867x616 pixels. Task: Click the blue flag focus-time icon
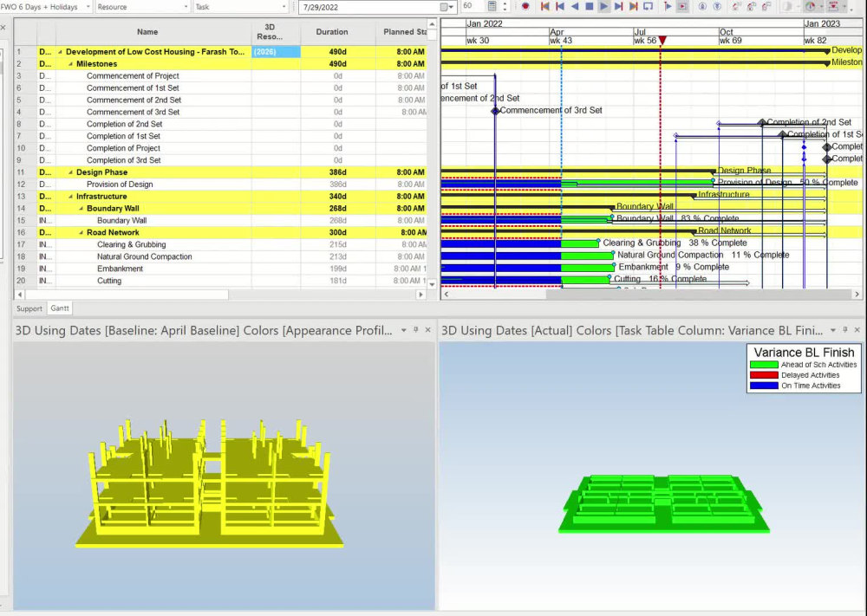(667, 7)
